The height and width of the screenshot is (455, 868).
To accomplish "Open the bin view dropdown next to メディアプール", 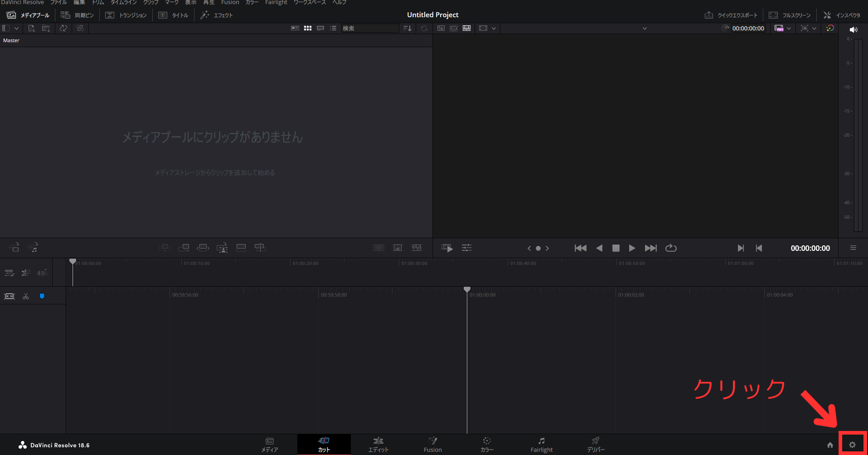I will [16, 28].
